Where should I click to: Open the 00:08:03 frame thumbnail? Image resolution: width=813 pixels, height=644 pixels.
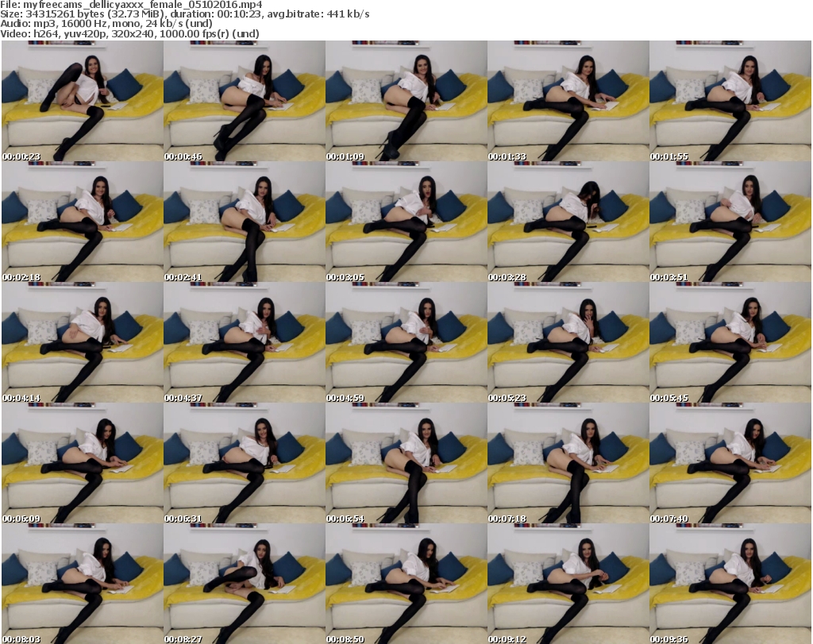tap(82, 584)
